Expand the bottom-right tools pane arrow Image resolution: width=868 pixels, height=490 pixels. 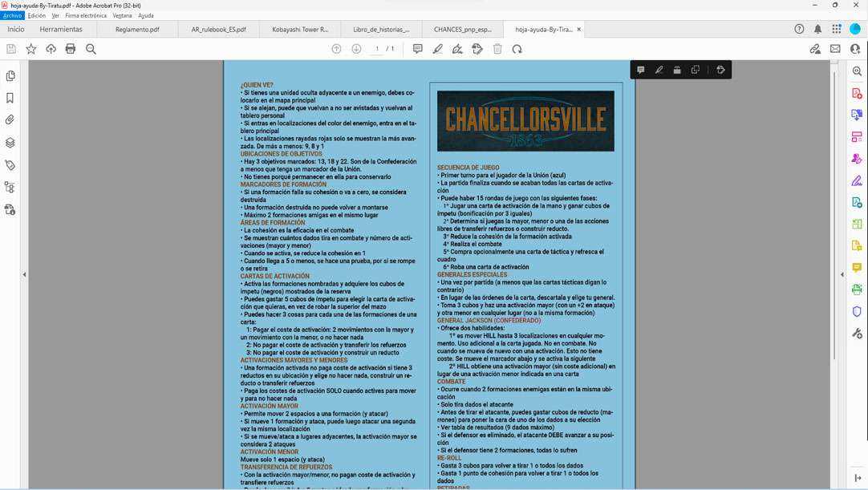tap(857, 478)
